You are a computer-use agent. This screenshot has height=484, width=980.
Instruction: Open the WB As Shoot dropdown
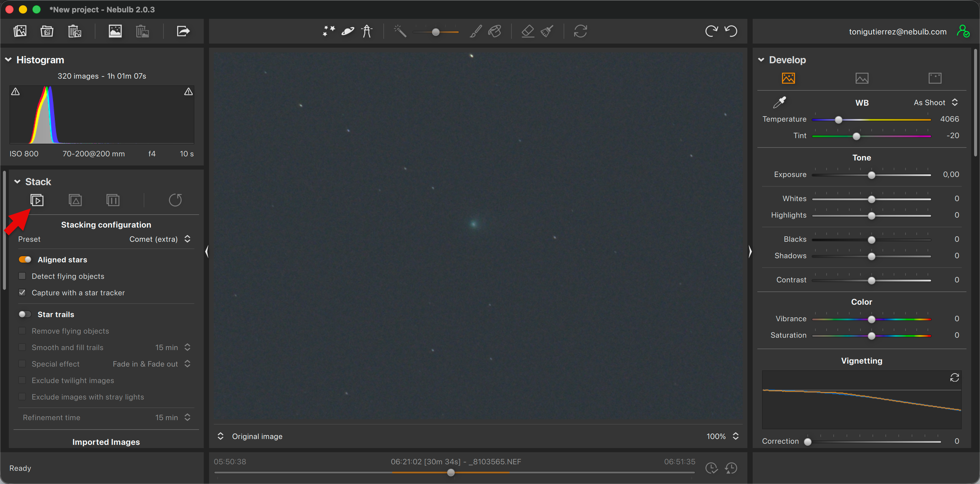click(x=935, y=103)
